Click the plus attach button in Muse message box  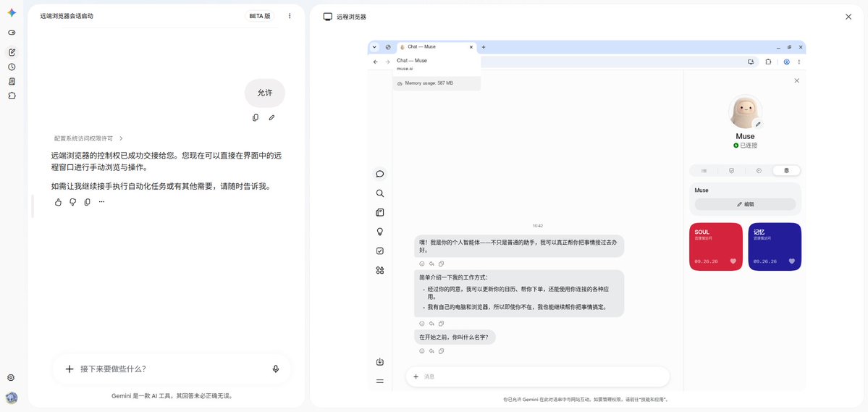416,377
